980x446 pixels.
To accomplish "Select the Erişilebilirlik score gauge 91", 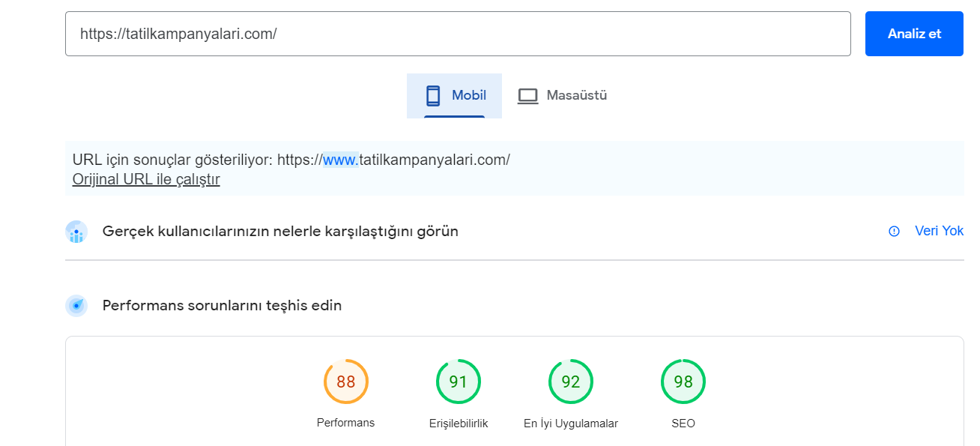I will (459, 382).
